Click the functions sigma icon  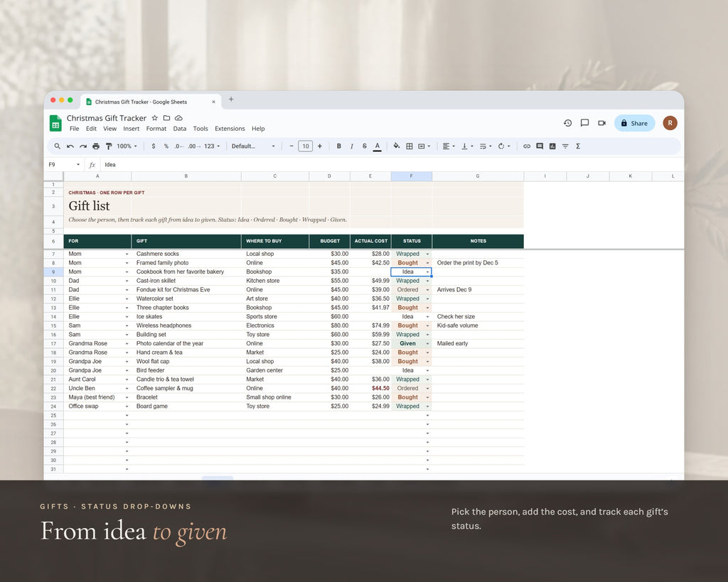coord(578,146)
